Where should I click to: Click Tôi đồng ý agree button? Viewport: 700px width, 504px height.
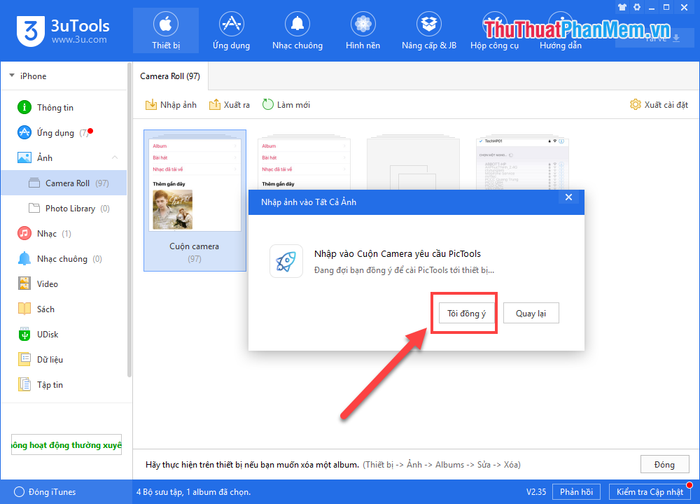(466, 313)
